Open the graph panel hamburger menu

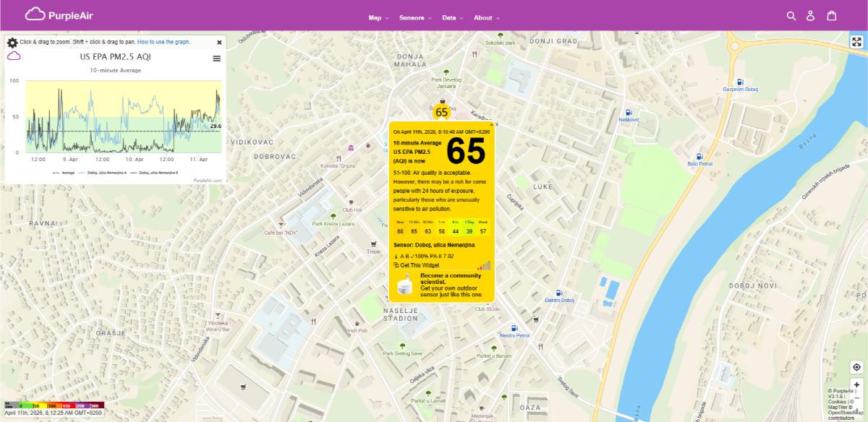(216, 59)
